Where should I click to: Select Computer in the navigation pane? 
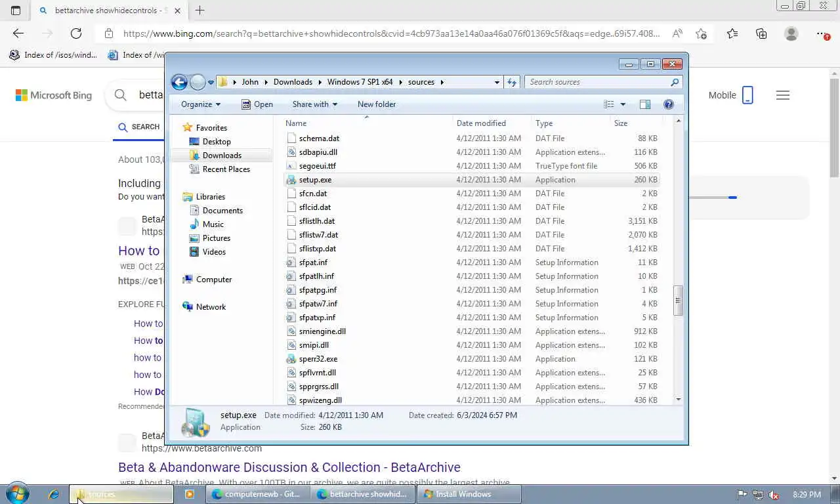(214, 280)
